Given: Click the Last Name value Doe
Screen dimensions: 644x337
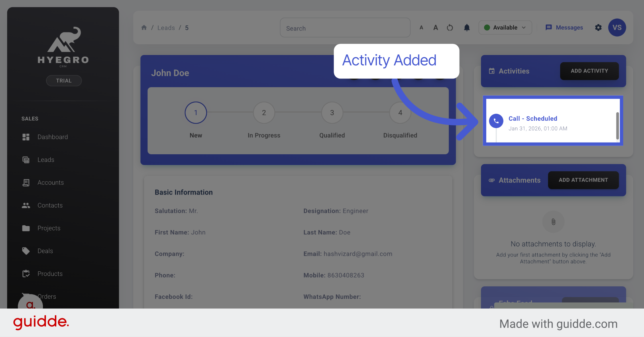Looking at the screenshot, I should tap(344, 232).
